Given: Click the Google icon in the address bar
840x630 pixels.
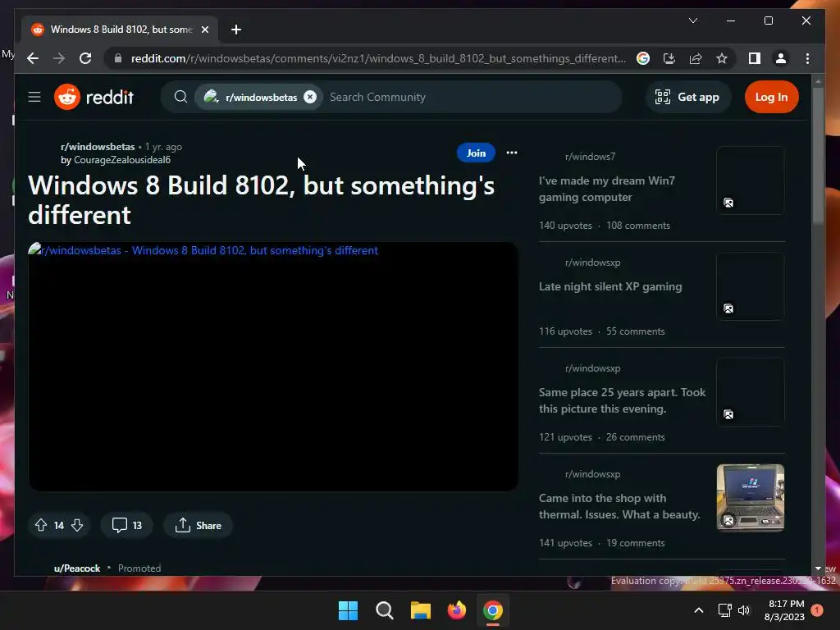Looking at the screenshot, I should (643, 58).
